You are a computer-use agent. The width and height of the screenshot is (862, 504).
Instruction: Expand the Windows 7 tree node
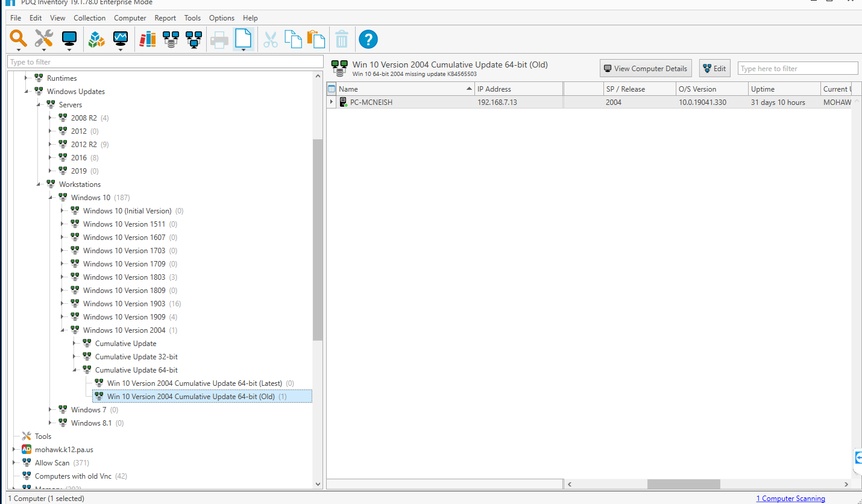click(50, 410)
